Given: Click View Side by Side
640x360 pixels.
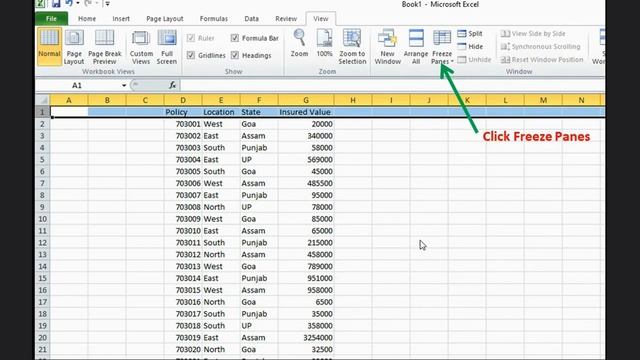Looking at the screenshot, I should 533,33.
